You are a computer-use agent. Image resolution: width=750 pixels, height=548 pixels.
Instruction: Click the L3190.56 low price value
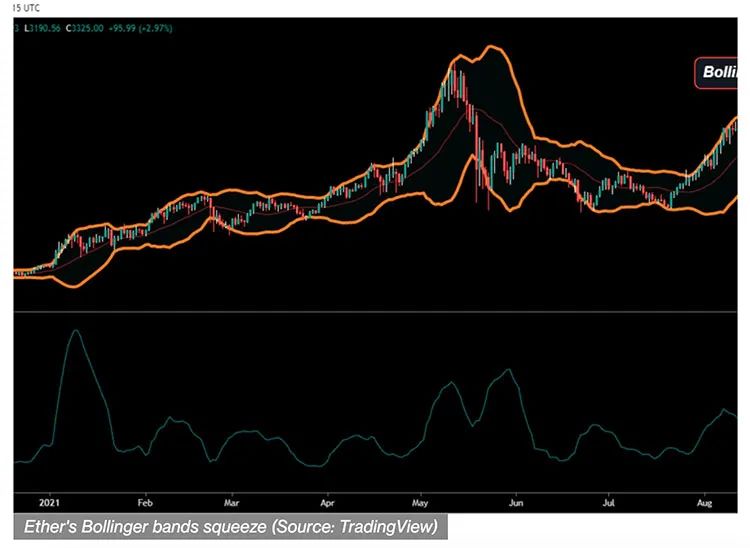[43, 28]
